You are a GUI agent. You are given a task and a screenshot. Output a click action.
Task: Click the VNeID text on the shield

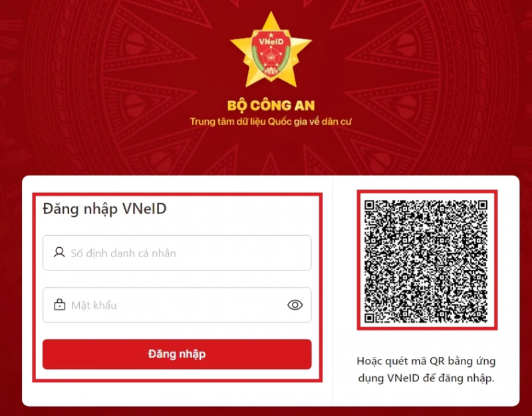271,42
